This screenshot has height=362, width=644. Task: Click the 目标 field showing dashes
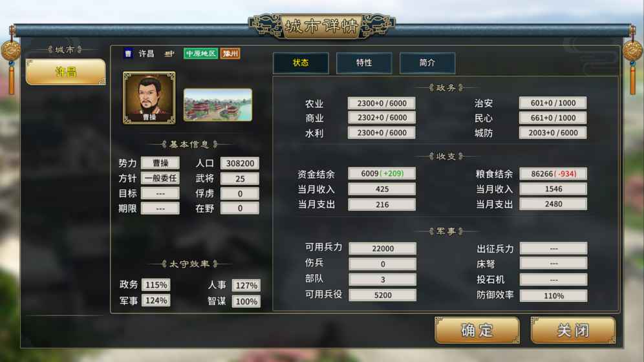(160, 193)
